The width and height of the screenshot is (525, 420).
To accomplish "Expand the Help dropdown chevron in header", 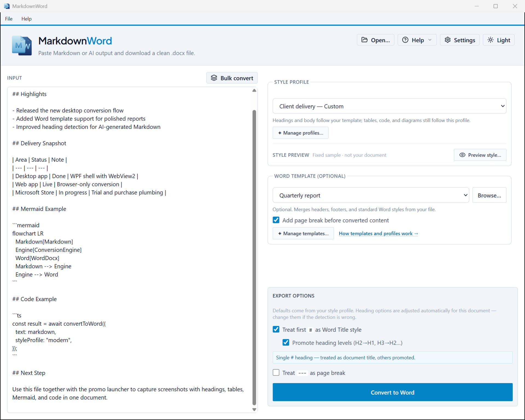I will coord(430,40).
